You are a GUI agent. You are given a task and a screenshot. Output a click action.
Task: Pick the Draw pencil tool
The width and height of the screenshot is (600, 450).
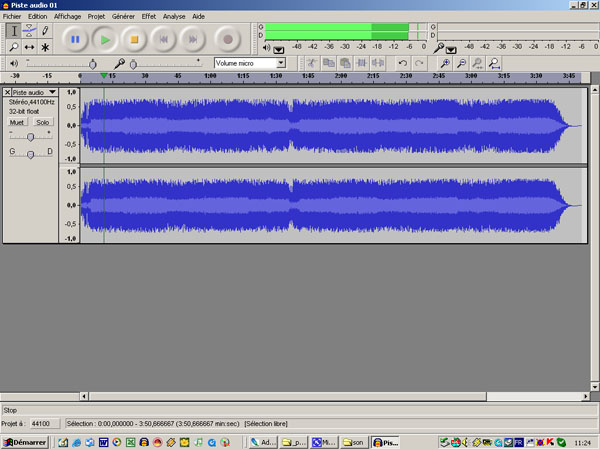45,31
